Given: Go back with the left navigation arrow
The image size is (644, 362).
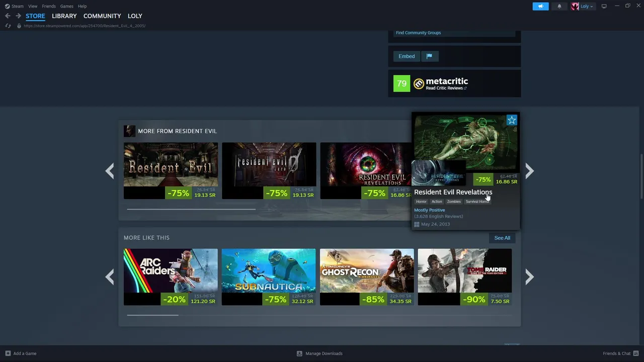Looking at the screenshot, I should coord(8,16).
